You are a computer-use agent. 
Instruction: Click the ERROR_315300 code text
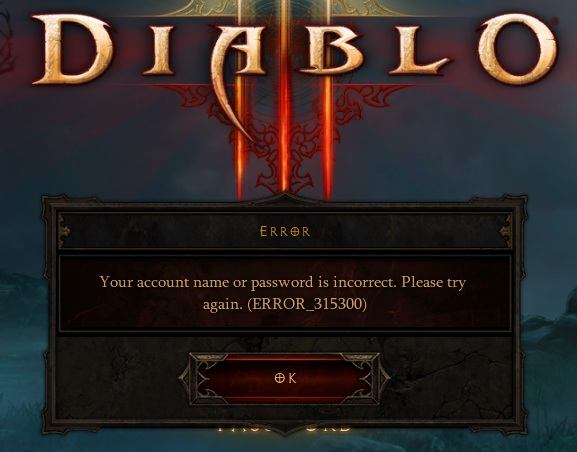point(307,304)
